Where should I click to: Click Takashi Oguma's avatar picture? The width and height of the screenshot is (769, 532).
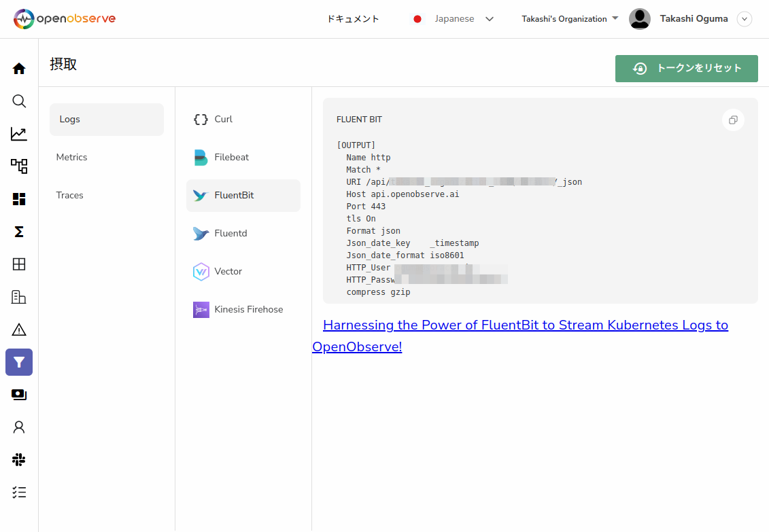click(640, 18)
